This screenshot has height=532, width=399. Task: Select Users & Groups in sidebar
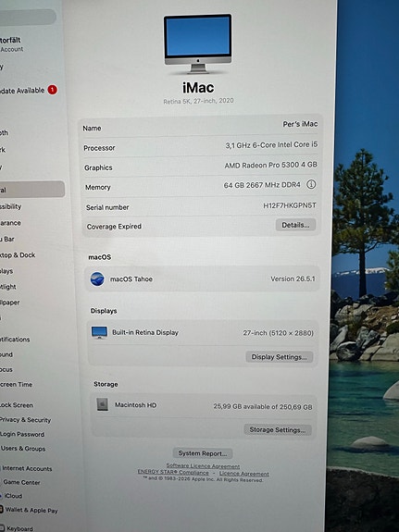pyautogui.click(x=23, y=448)
